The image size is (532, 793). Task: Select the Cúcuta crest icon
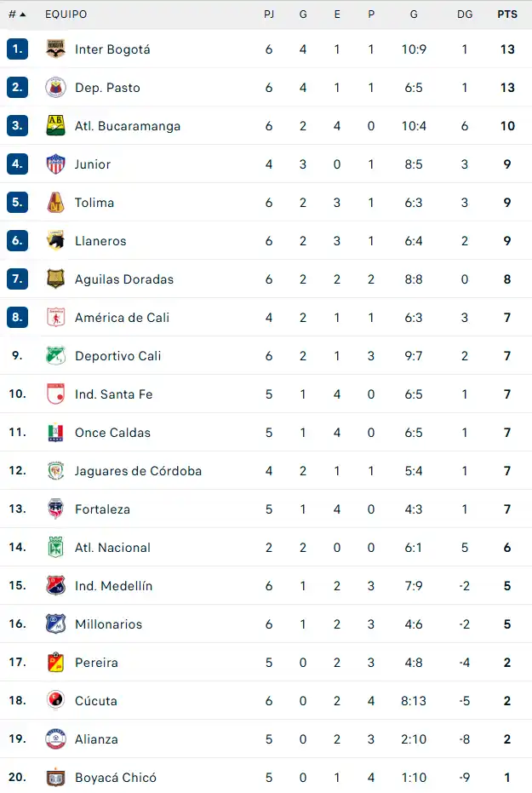pos(55,700)
